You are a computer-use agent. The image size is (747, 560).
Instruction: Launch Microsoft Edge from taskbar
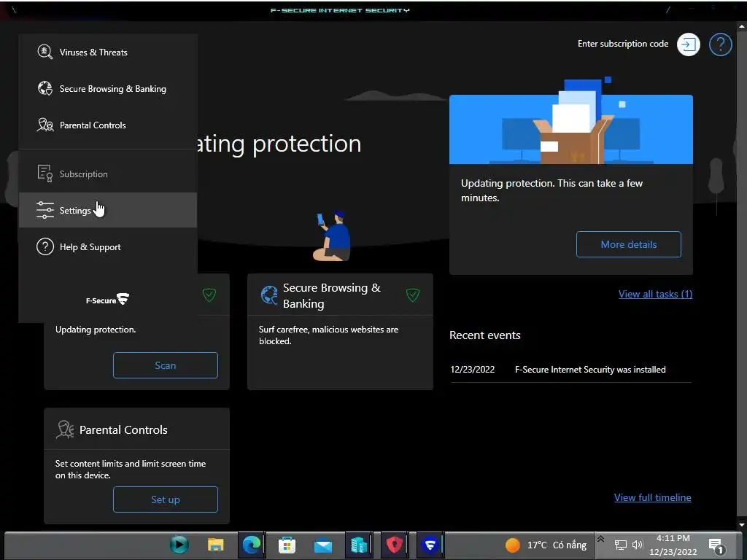pyautogui.click(x=251, y=544)
